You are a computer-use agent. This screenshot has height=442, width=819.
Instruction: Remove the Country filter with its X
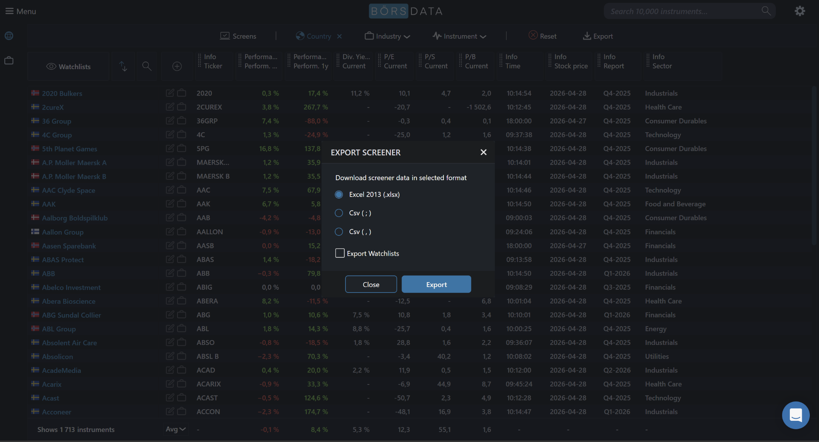tap(340, 36)
